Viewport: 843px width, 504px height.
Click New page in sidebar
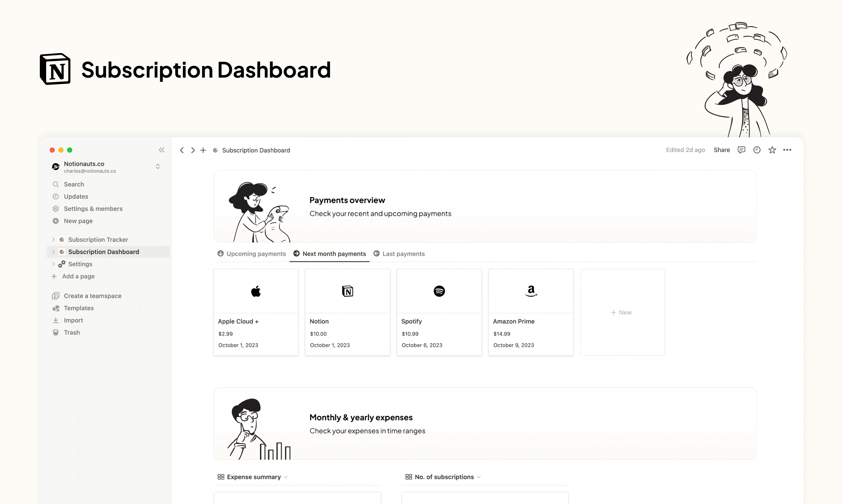(78, 221)
